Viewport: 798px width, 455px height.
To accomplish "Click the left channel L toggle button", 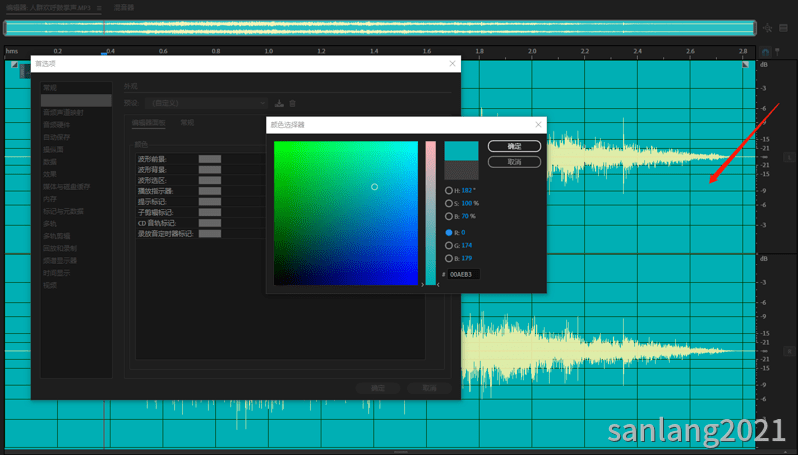I will pyautogui.click(x=789, y=157).
